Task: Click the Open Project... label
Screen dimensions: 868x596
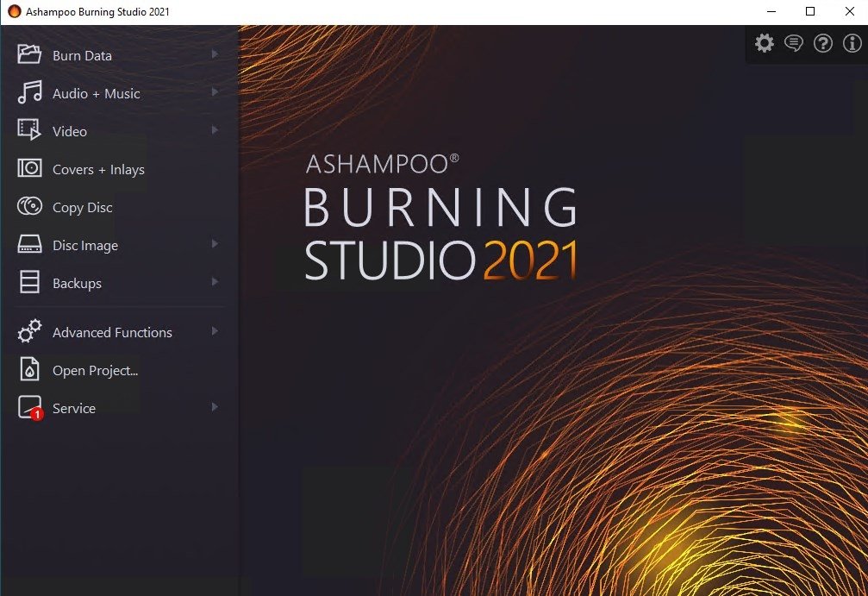Action: click(95, 371)
